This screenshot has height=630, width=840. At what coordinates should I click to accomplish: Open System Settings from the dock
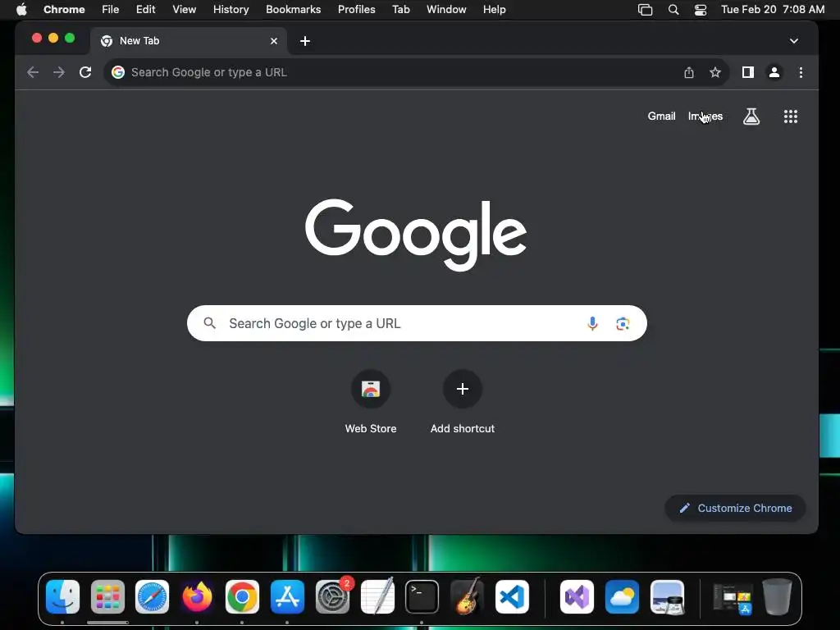[332, 597]
